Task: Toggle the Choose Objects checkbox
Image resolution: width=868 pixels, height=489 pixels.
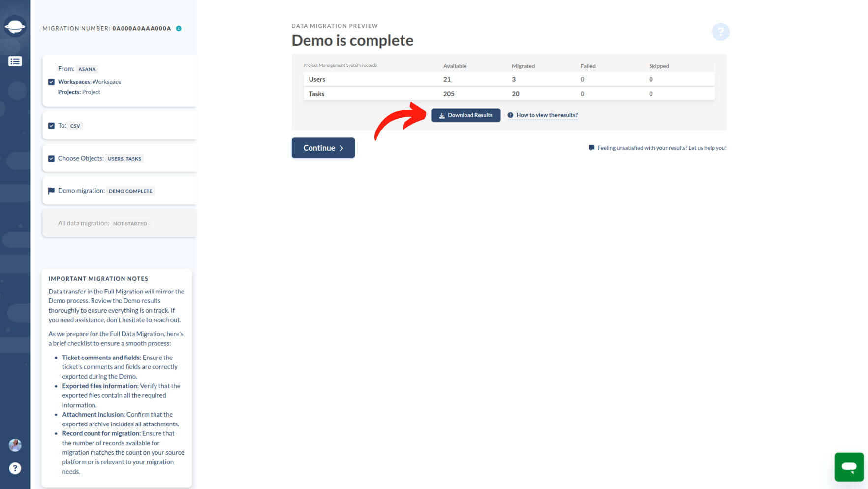Action: point(51,158)
